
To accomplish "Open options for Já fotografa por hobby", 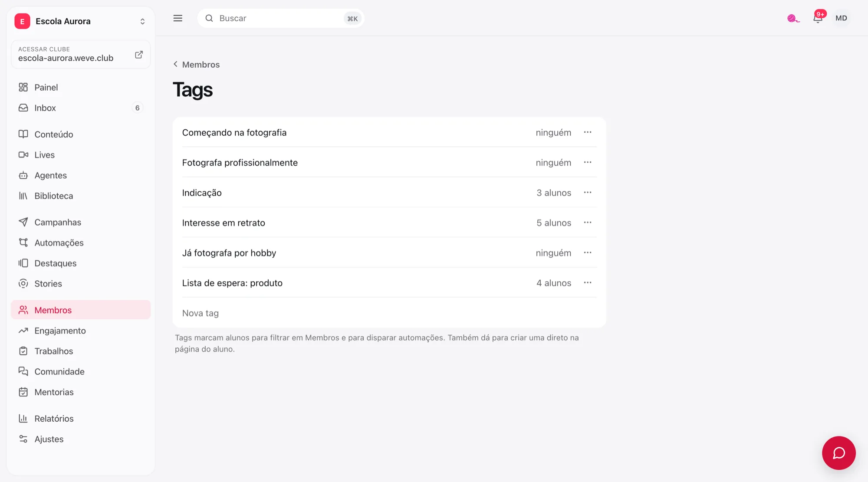I will coord(588,252).
